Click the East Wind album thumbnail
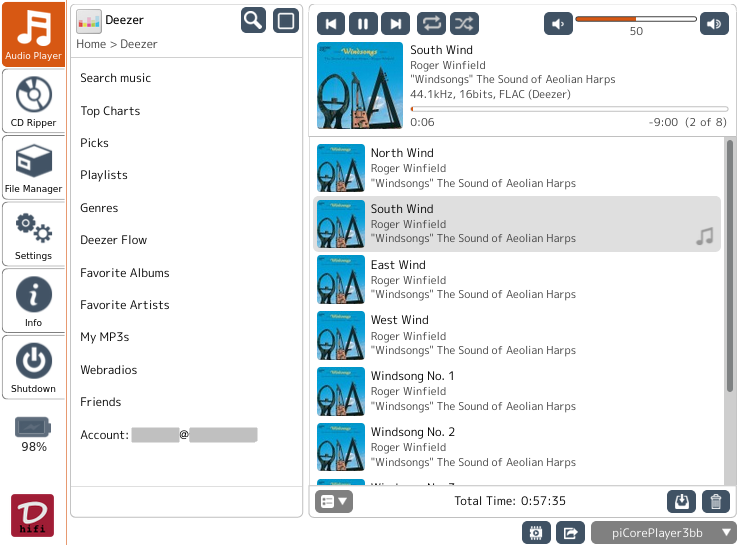Viewport: 737px width, 545px height. point(341,280)
